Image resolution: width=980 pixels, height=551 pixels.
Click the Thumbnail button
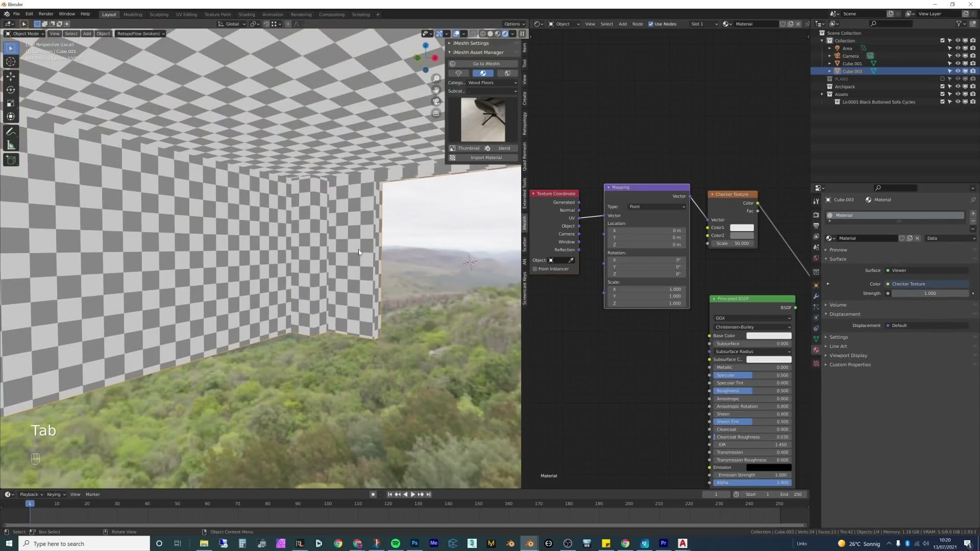tap(465, 148)
